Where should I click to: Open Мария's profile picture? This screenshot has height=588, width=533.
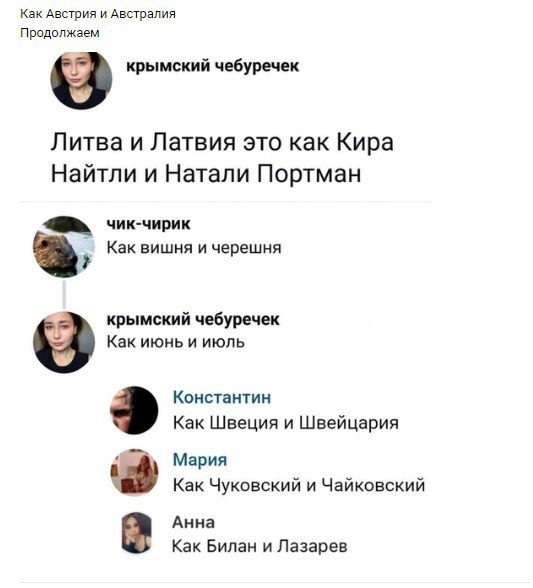tap(134, 472)
